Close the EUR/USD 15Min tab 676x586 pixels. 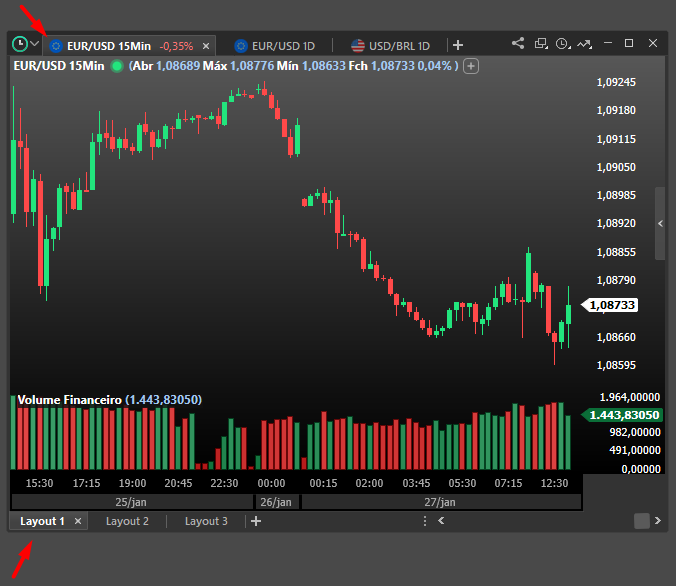coord(206,45)
